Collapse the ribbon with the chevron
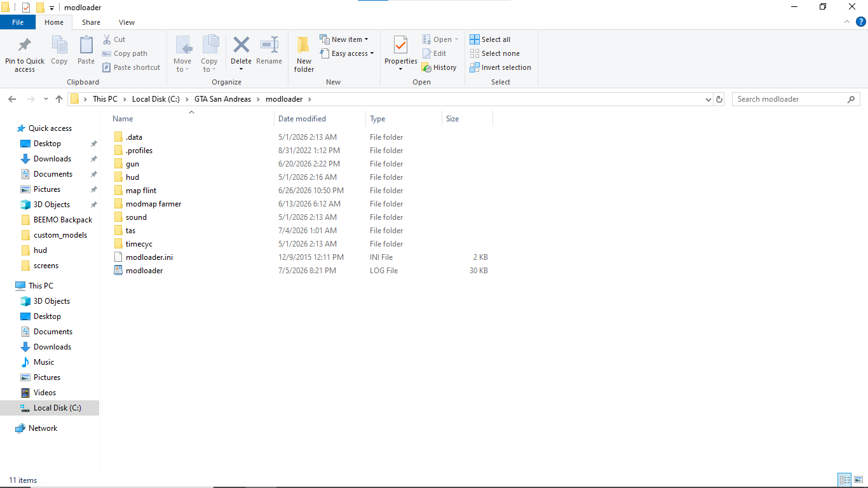The width and height of the screenshot is (868, 488). point(847,22)
